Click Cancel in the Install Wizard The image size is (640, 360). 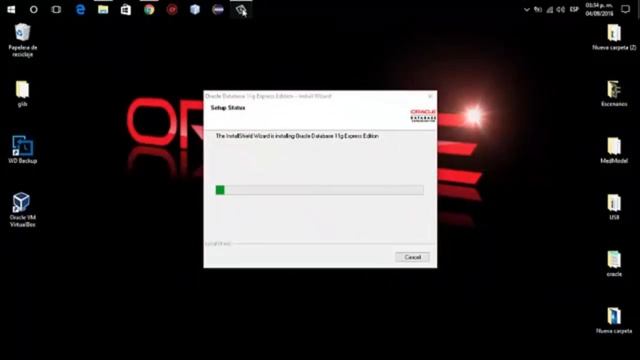[412, 257]
